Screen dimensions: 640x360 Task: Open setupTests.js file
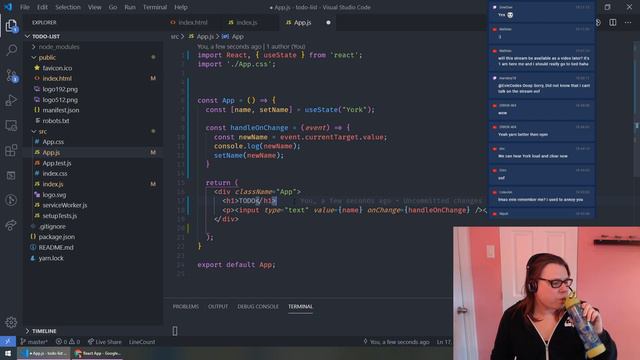(x=93, y=216)
